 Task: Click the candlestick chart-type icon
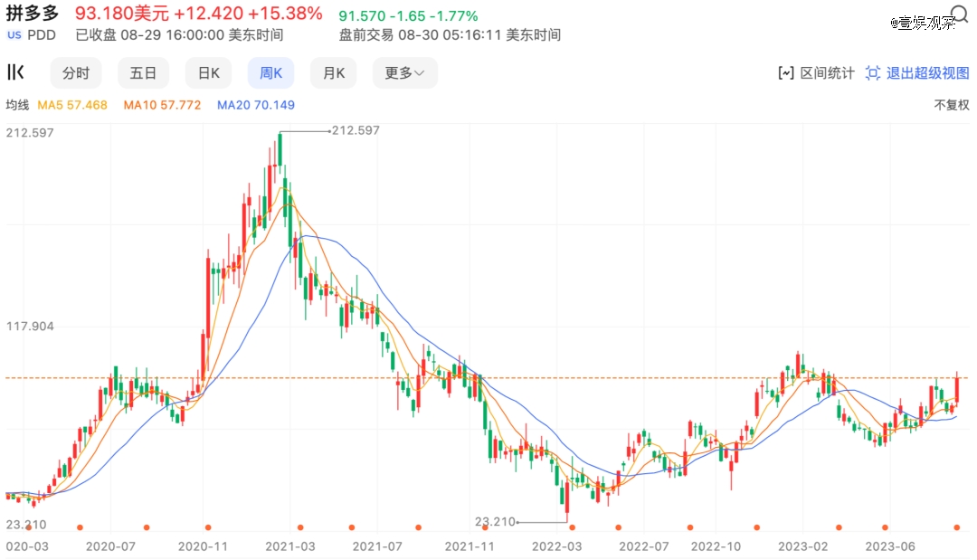pyautogui.click(x=15, y=72)
